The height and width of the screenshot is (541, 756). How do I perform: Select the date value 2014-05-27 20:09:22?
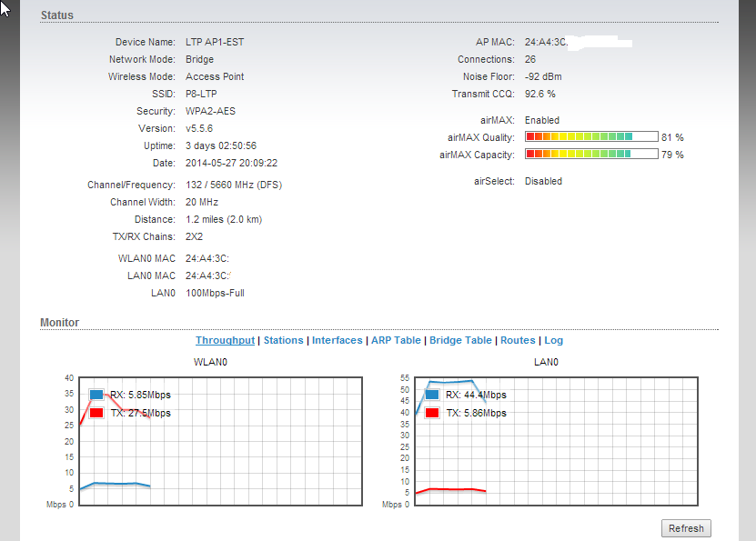pyautogui.click(x=231, y=164)
